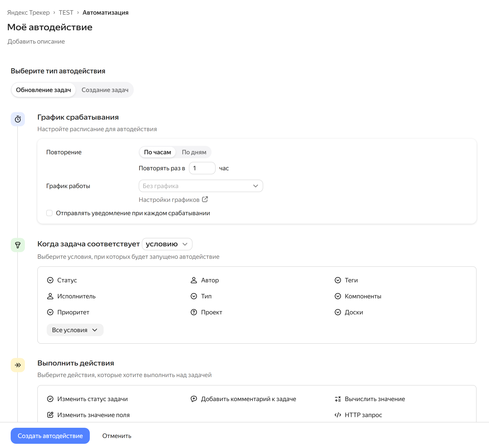489x448 pixels.
Task: Enable notification on every trigger checkbox
Action: [x=49, y=213]
